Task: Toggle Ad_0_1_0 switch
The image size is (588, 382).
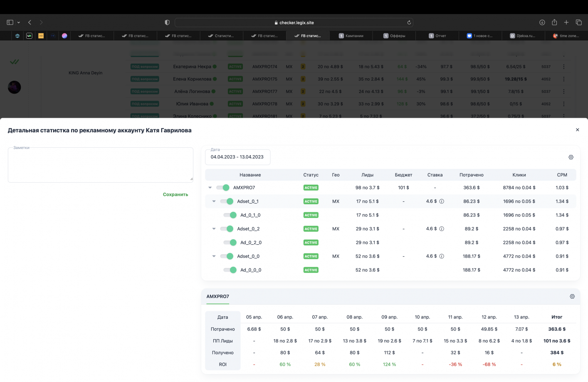Action: (230, 215)
